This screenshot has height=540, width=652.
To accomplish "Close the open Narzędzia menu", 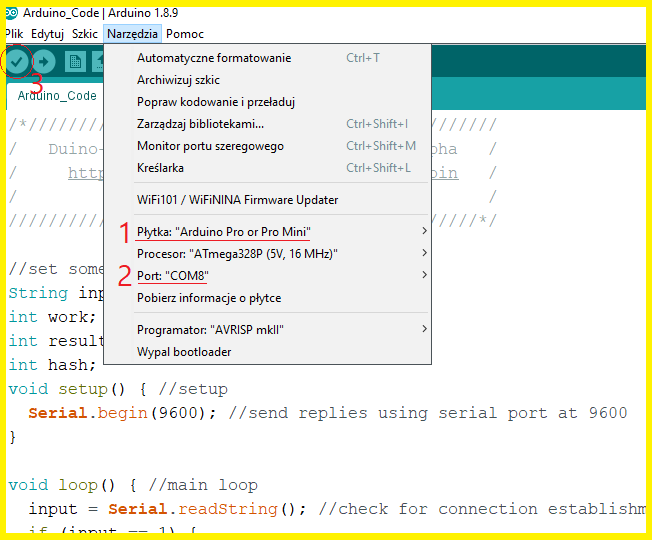I will [132, 34].
